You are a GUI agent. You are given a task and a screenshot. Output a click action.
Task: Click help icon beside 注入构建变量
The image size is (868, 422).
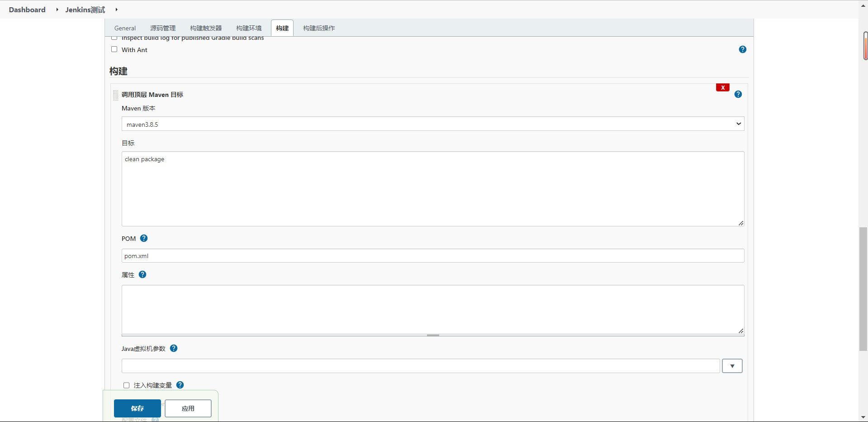coord(180,385)
